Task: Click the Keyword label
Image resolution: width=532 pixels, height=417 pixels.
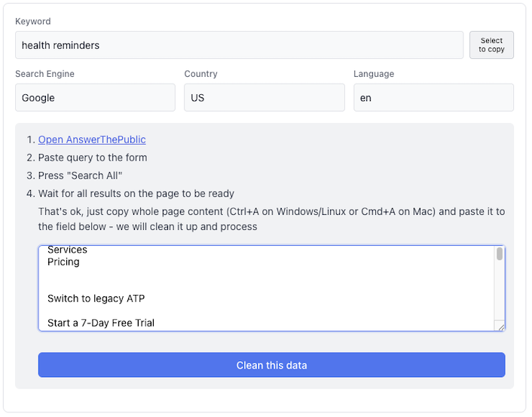Action: point(33,22)
